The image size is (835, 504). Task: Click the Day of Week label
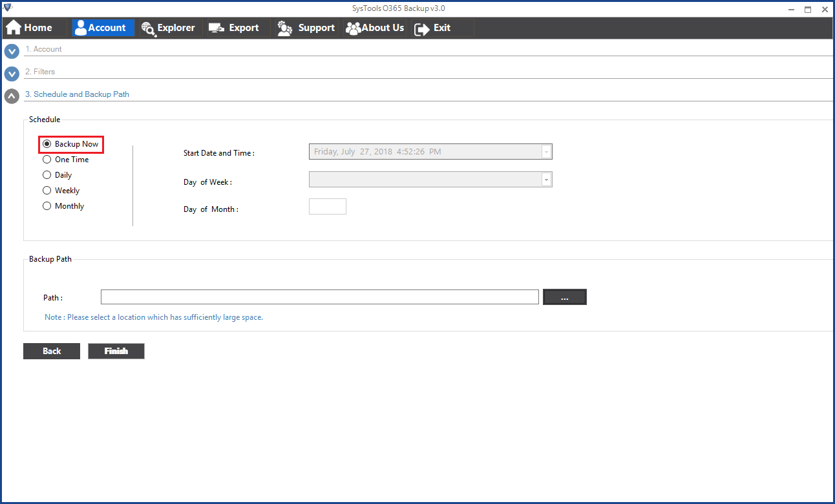[207, 182]
